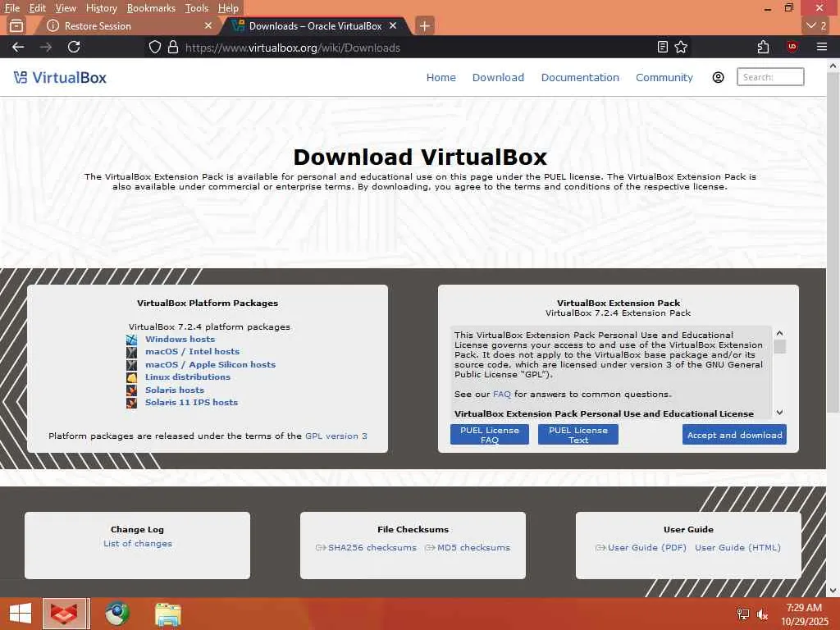Go back using the browser back arrow
Screen dimensions: 840x630
point(18,47)
